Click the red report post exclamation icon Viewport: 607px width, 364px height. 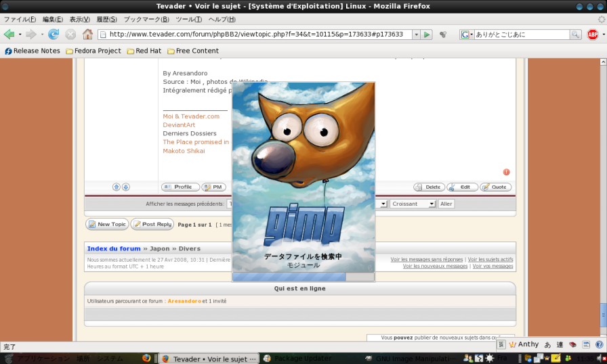pyautogui.click(x=506, y=172)
